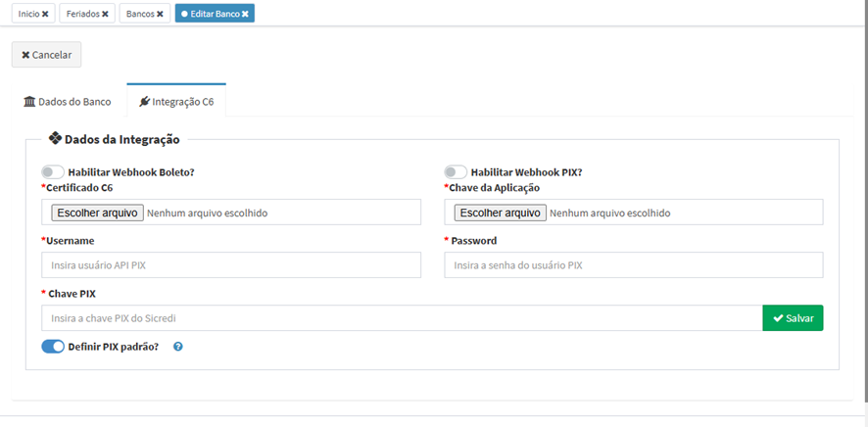Enable the Habilitar Webhook Boleto toggle

point(53,172)
